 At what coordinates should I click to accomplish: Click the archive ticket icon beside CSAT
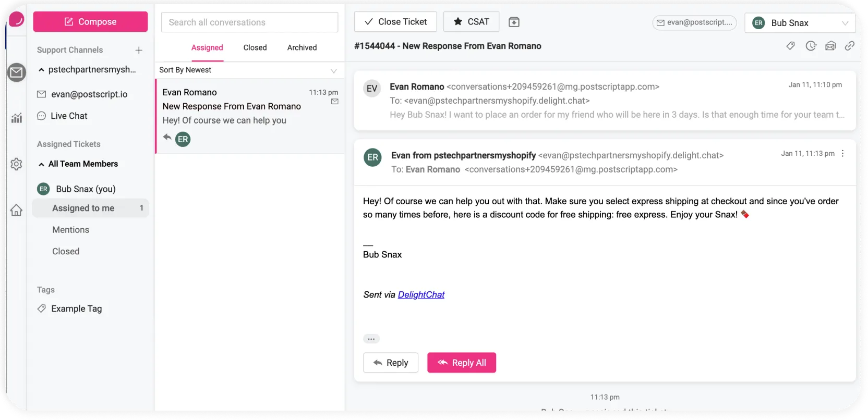[x=514, y=22]
